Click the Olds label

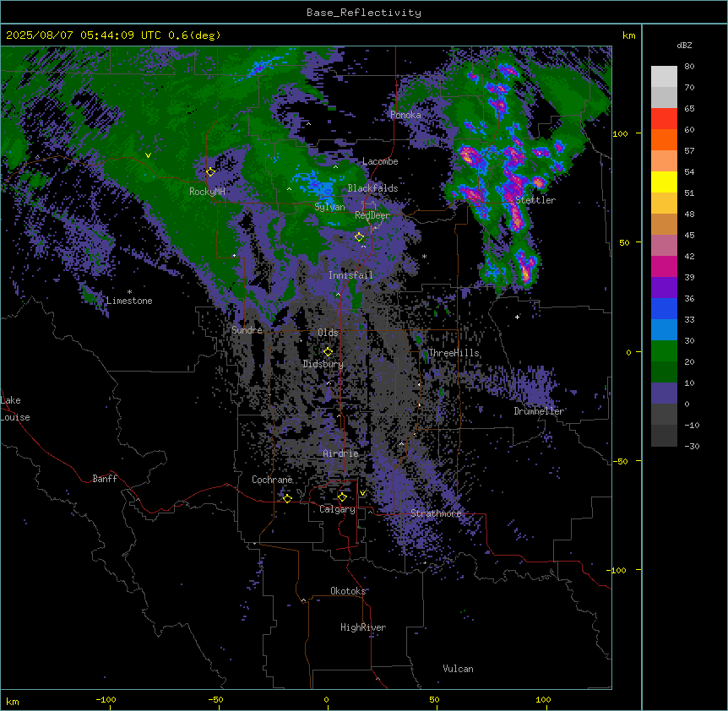point(328,333)
